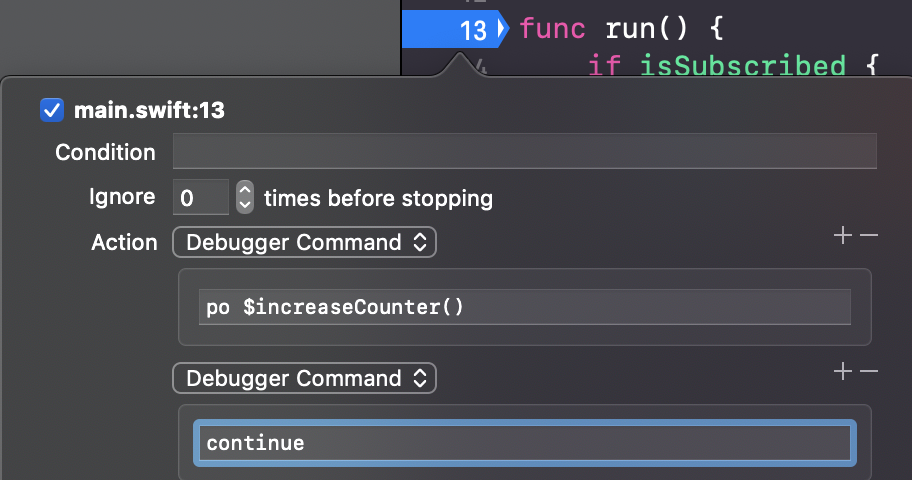
Task: Focus the empty Condition text field
Action: tap(525, 151)
